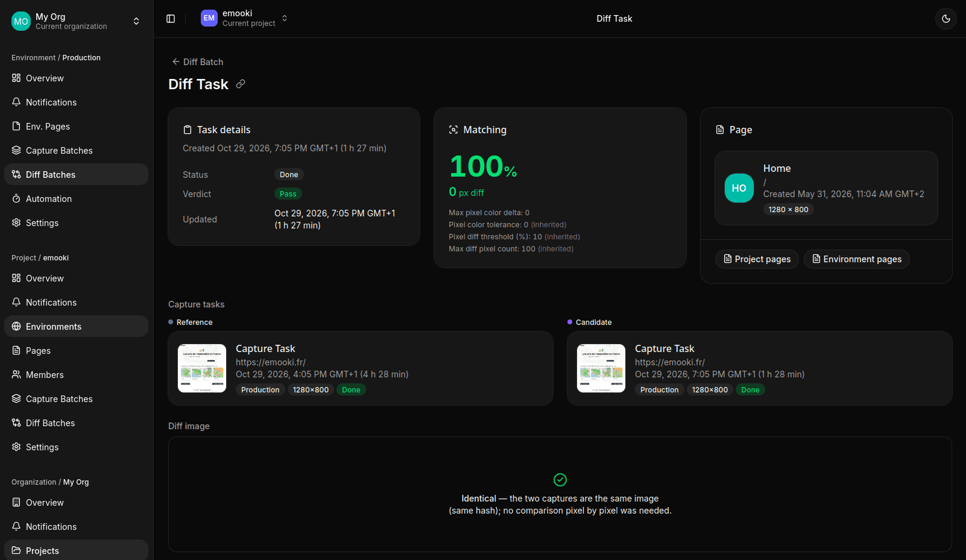Click the Environments globe icon
Viewport: 966px width, 560px height.
[x=16, y=326]
